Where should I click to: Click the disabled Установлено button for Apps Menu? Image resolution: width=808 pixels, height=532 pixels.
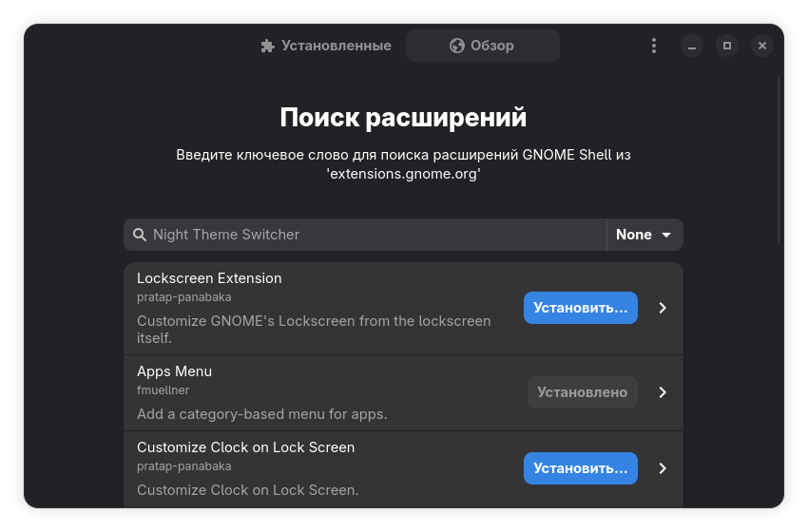pyautogui.click(x=583, y=392)
